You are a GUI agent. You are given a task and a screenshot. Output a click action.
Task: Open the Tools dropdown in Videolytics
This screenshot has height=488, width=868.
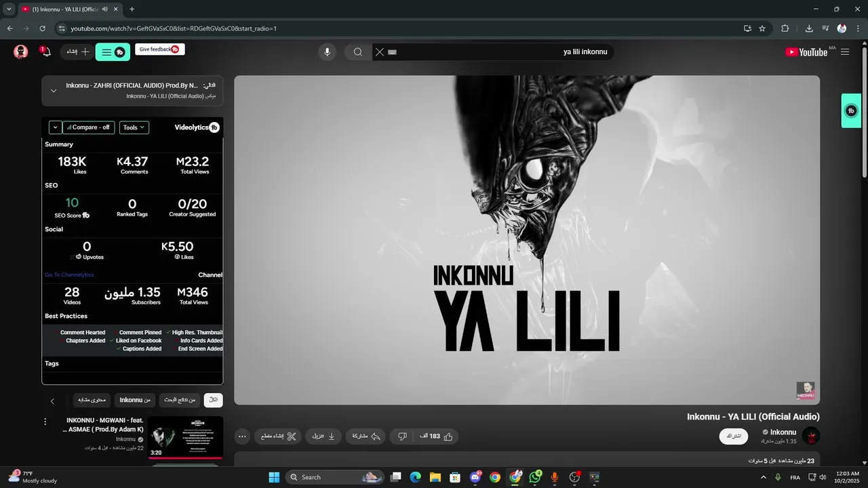click(x=134, y=127)
